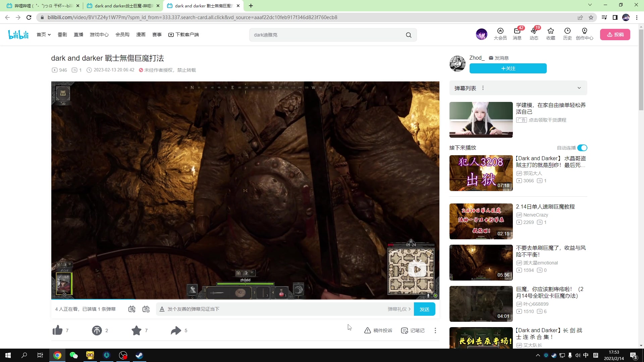The image size is (644, 362).
Task: Click the user avatar in header
Action: click(482, 34)
